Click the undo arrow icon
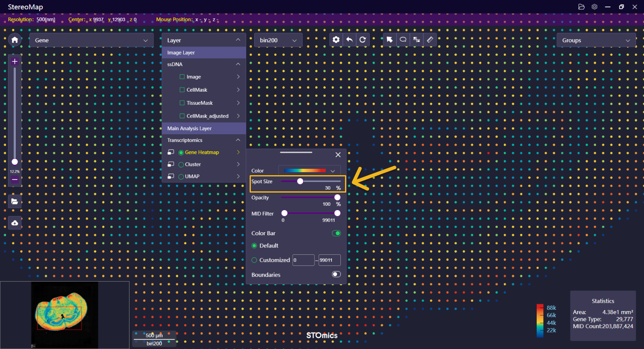644x349 pixels. coord(349,40)
